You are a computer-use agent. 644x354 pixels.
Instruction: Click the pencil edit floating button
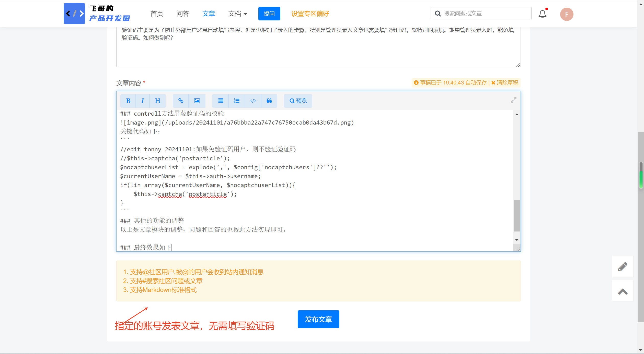[x=623, y=267]
